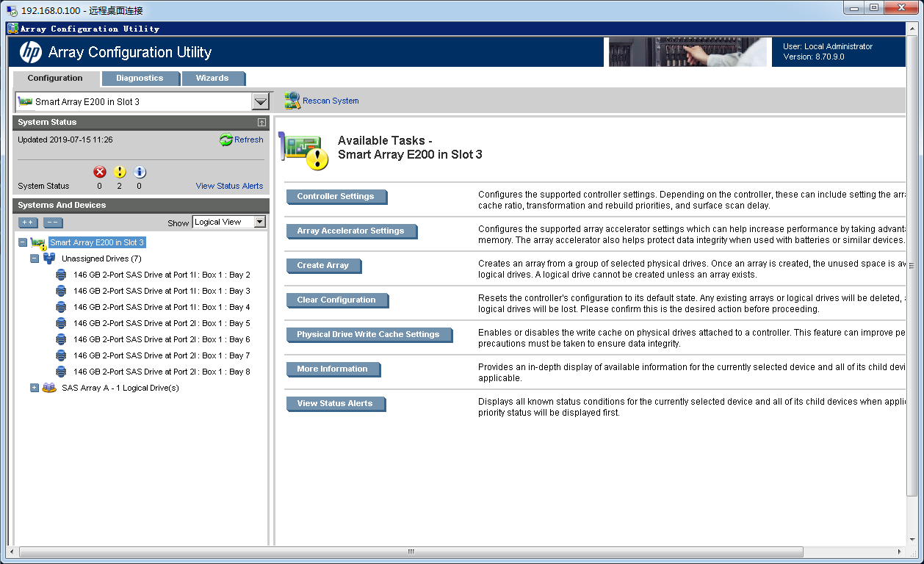Click the controller icon in the slot dropdown
924x564 pixels.
pos(25,101)
